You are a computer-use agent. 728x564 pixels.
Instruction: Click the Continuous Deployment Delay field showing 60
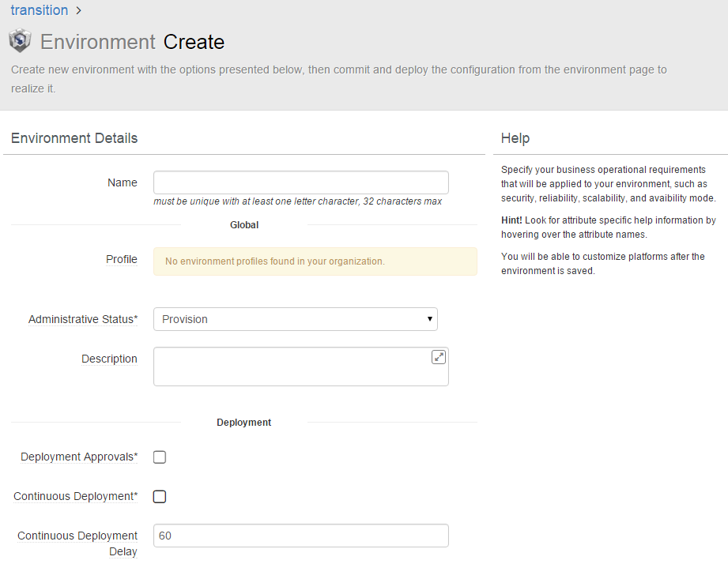300,536
